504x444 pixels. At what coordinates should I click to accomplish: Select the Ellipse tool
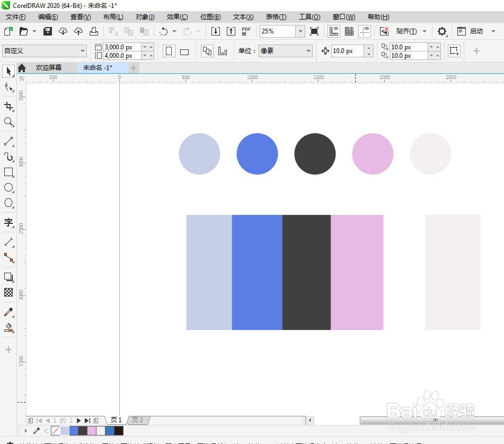8,188
